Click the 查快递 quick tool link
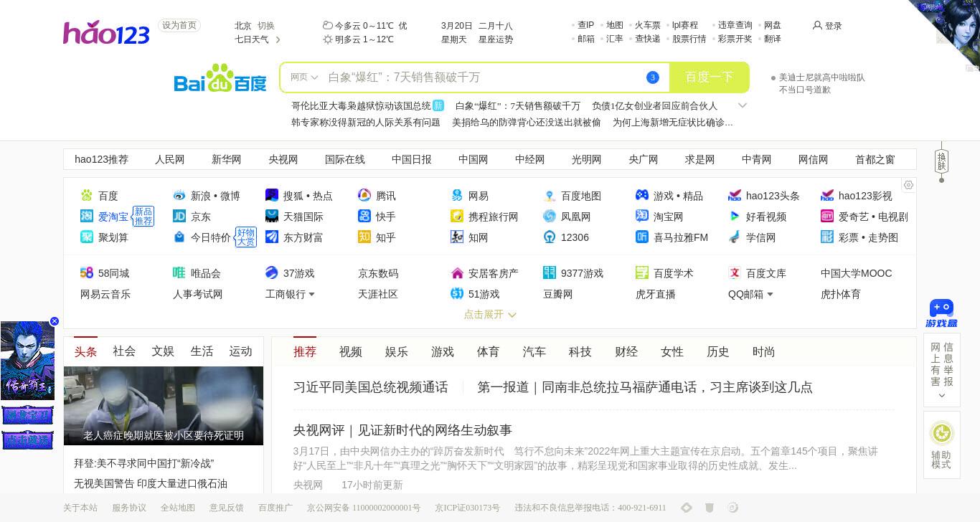 (x=648, y=39)
